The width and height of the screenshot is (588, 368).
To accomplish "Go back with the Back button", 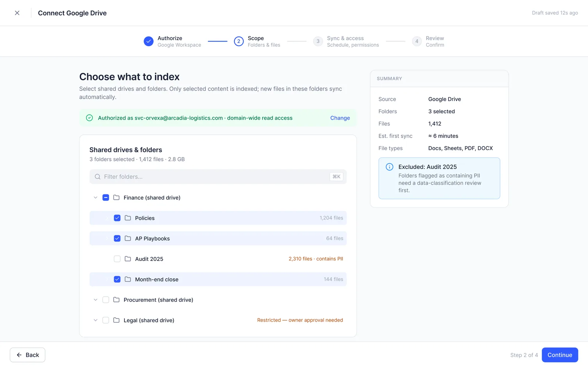I will 28,355.
